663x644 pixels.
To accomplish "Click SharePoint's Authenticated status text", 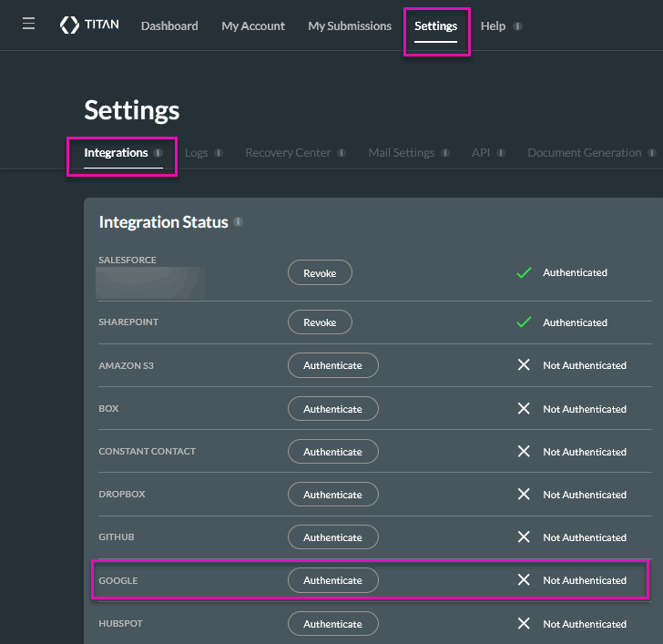I will (575, 322).
